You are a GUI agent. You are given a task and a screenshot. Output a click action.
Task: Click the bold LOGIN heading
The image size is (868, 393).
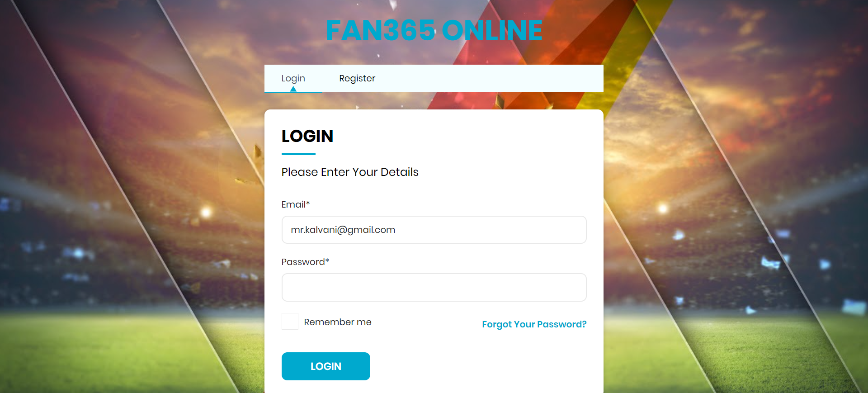(307, 136)
